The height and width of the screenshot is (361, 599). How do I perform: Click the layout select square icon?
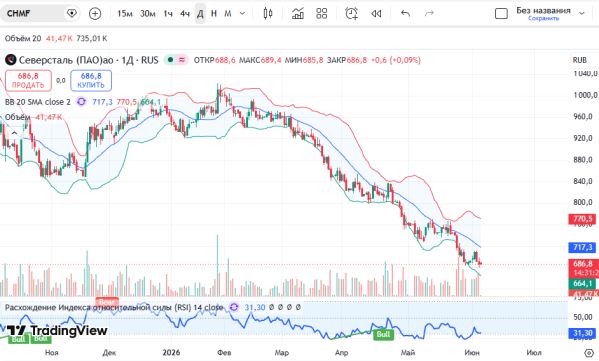point(501,14)
